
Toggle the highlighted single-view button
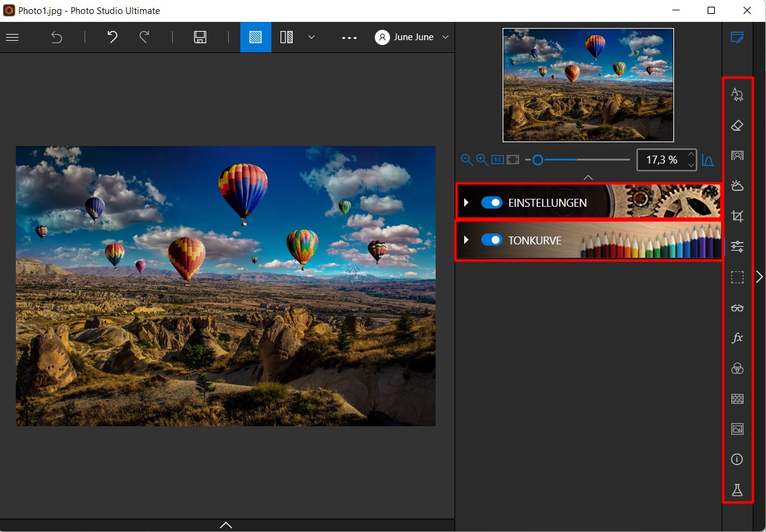(256, 37)
